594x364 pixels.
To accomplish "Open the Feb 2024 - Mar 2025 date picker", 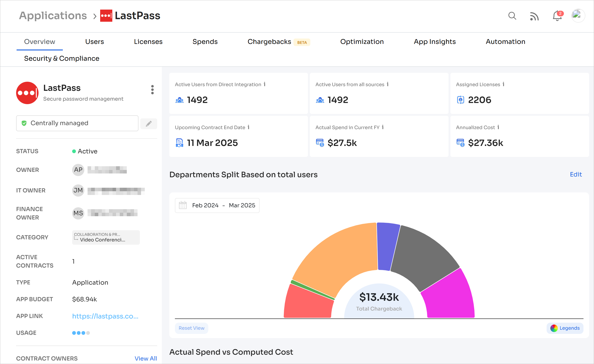I will tap(217, 205).
